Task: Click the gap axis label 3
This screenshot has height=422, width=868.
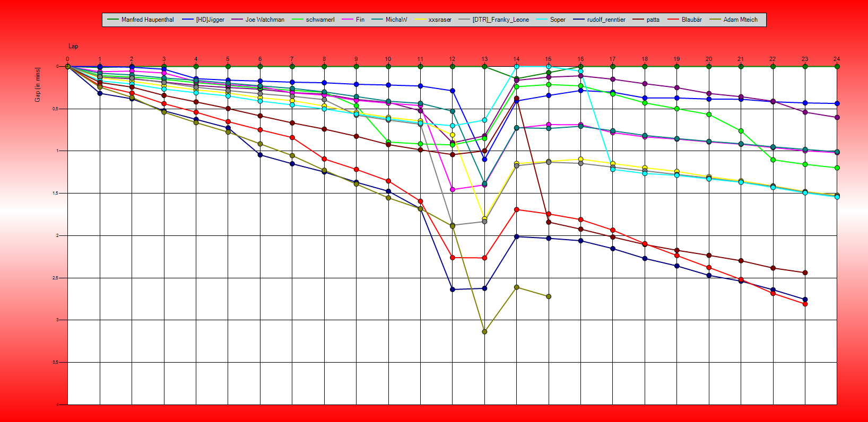Action: coord(58,320)
